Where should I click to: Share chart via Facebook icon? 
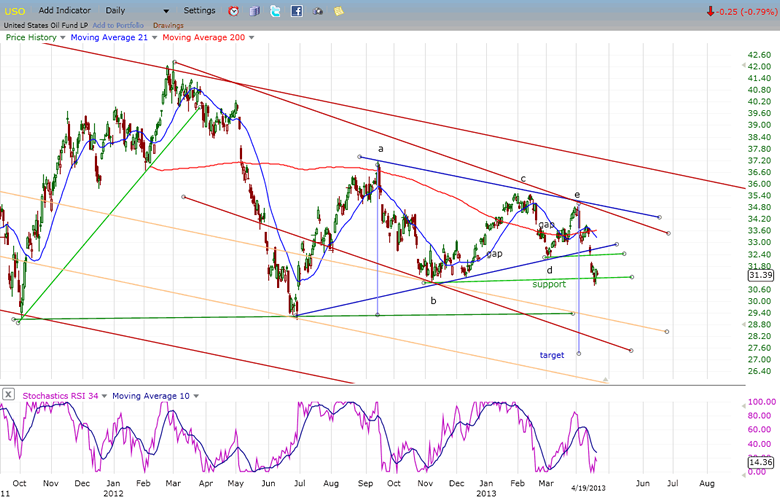click(297, 11)
